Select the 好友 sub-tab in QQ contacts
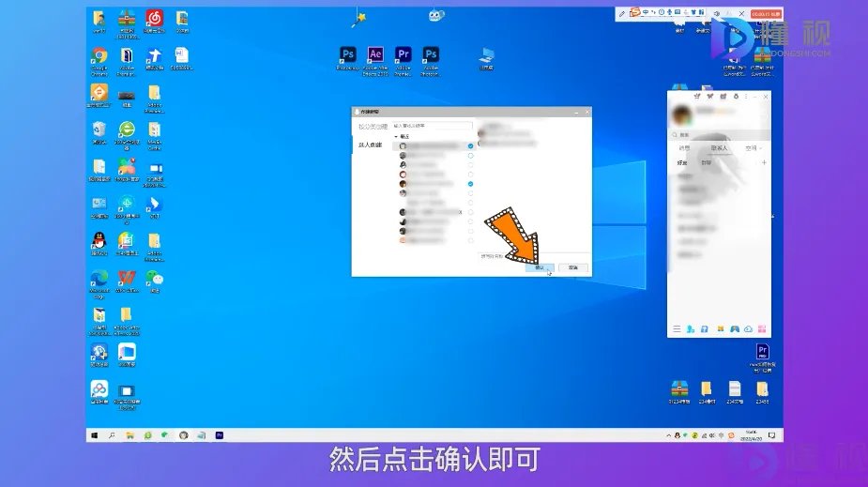Image resolution: width=868 pixels, height=487 pixels. 682,163
